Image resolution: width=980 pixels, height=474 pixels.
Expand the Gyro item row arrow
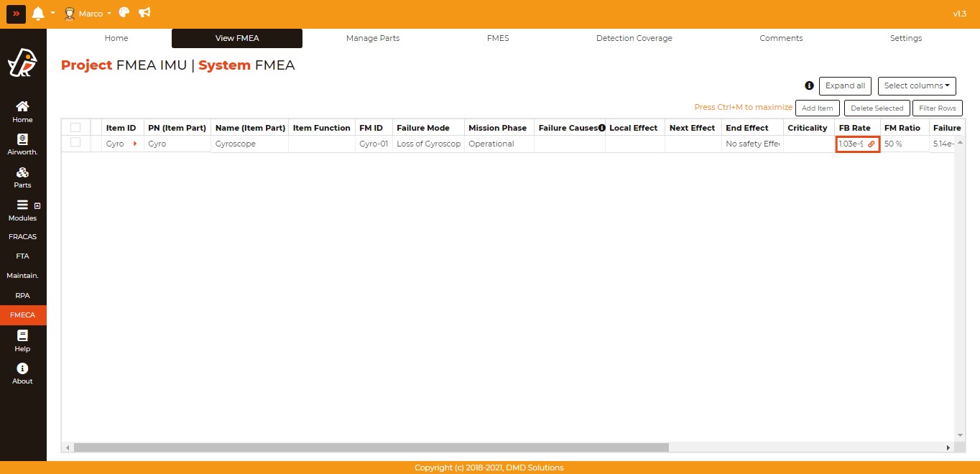tap(134, 144)
